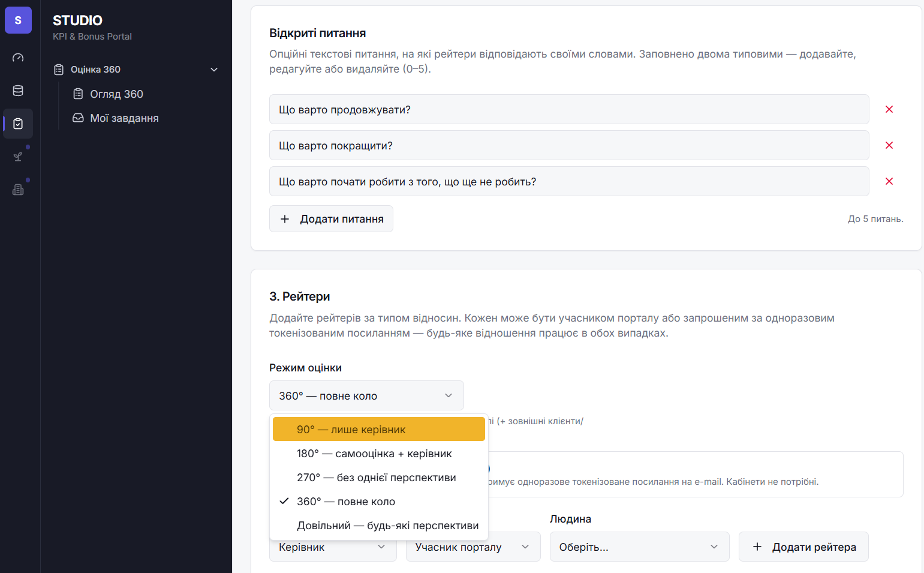Open the Людина 'Оберіть...' dropdown

click(x=639, y=547)
